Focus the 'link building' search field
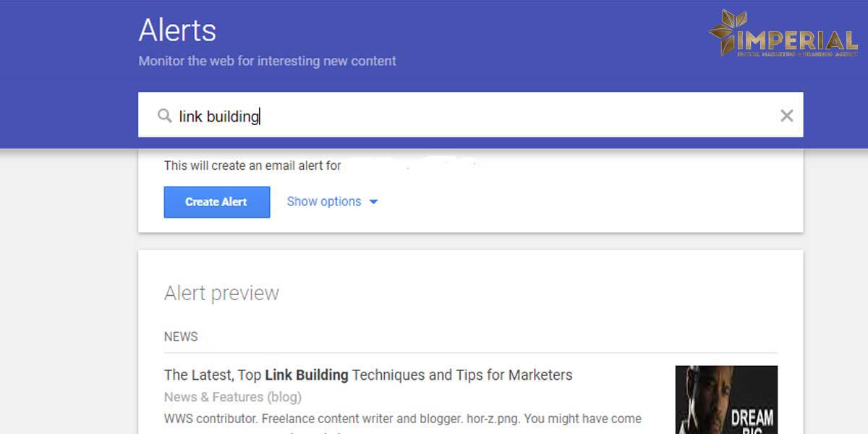The image size is (868, 434). click(470, 116)
